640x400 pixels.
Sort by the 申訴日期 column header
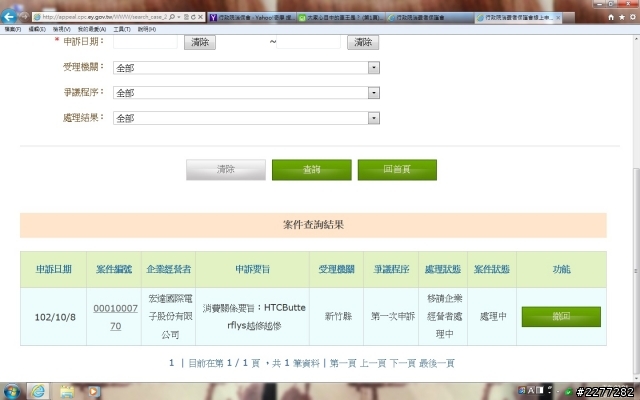[53, 269]
